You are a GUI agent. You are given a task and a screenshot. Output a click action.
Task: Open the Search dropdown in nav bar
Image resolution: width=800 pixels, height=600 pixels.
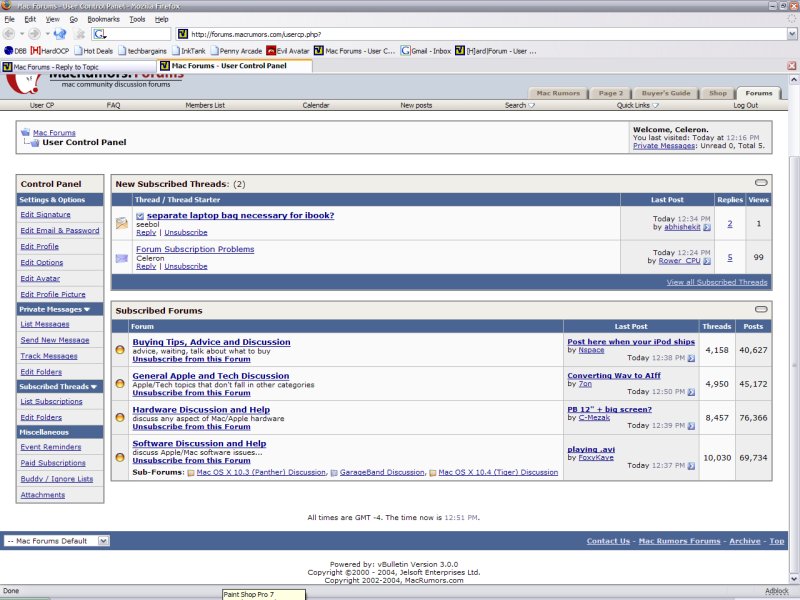[x=519, y=105]
